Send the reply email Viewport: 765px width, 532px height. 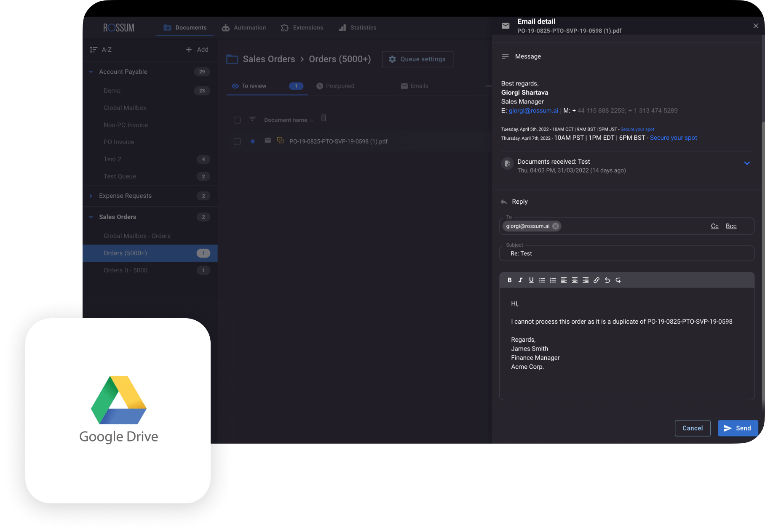click(738, 428)
